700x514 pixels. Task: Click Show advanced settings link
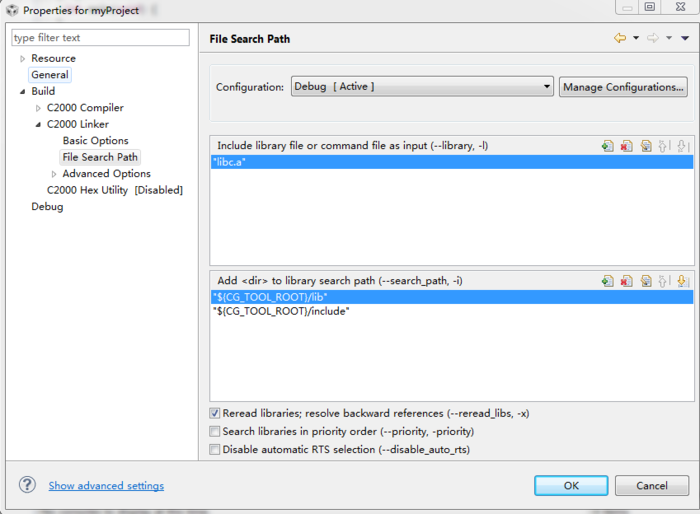pyautogui.click(x=106, y=486)
